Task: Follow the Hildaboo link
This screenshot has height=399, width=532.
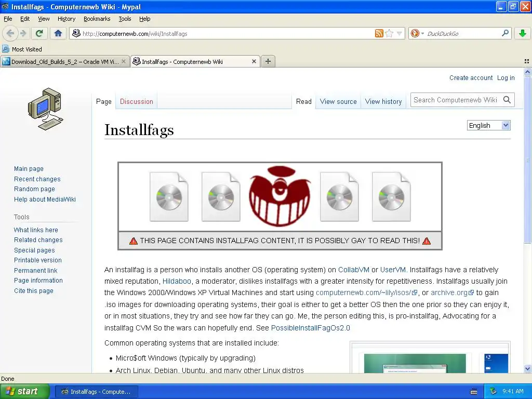Action: (x=177, y=281)
